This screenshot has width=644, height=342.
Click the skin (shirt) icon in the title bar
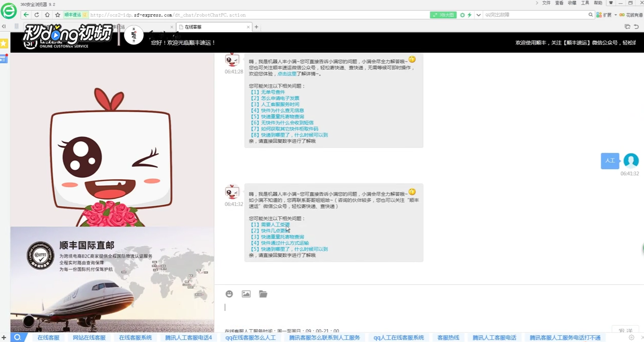click(x=611, y=3)
